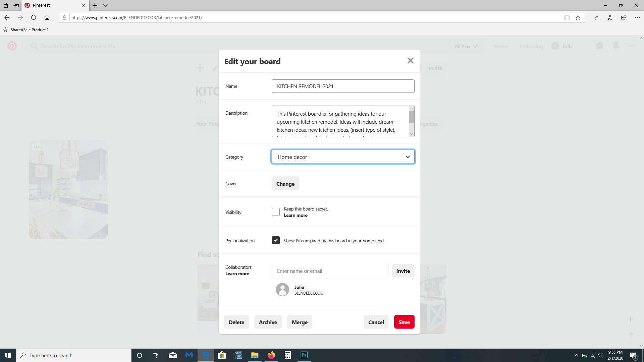
Task: Click the Change cover button
Action: tap(285, 184)
